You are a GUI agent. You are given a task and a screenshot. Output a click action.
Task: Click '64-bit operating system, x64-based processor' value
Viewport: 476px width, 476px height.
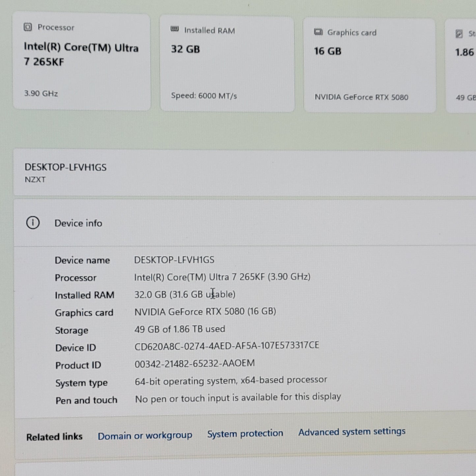tap(231, 380)
